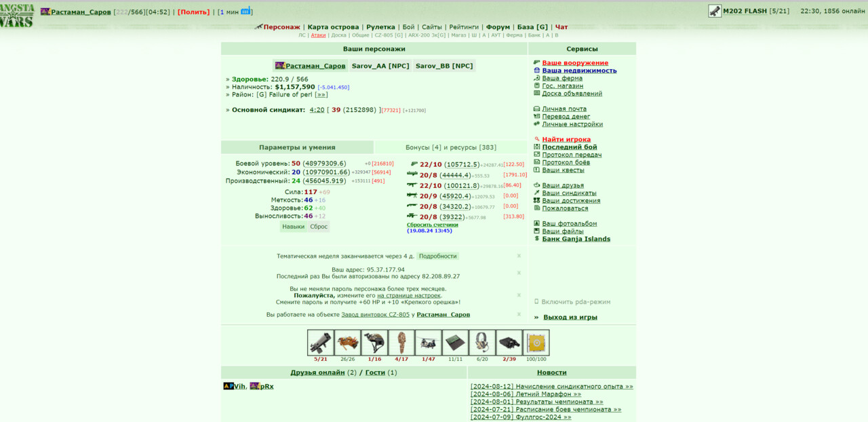This screenshot has height=422, width=868.
Task: Dismiss the thematic week notice
Action: click(x=519, y=256)
